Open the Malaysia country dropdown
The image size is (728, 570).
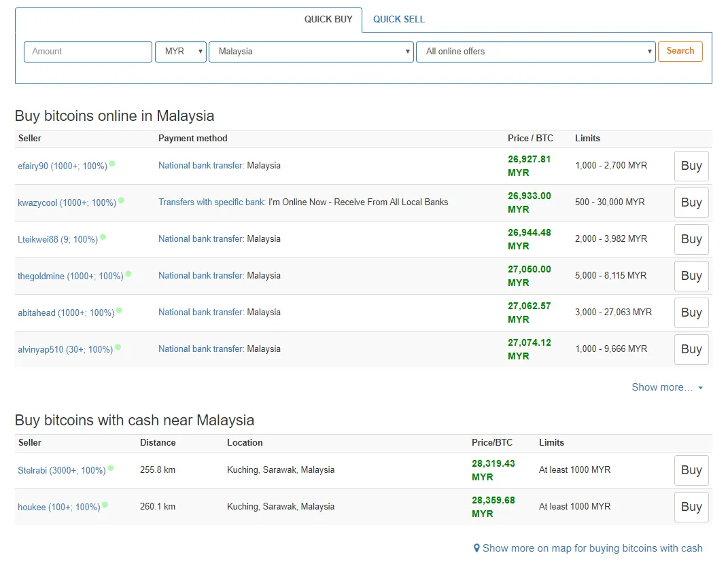tap(311, 52)
